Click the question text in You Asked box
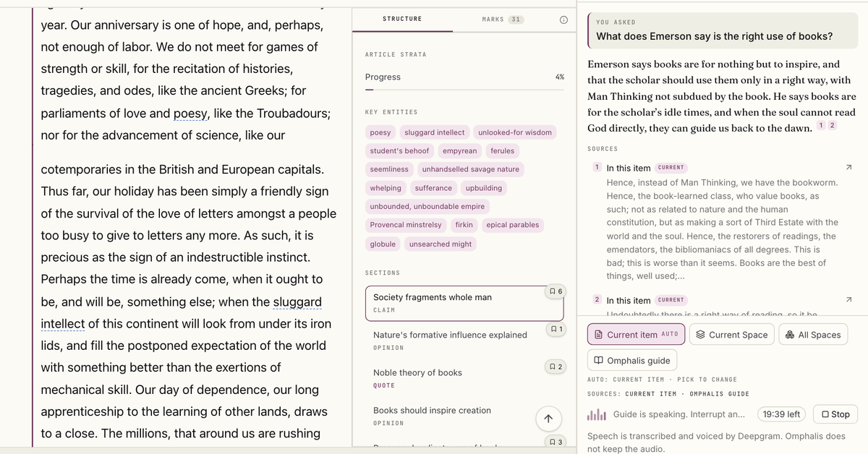The width and height of the screenshot is (868, 454). coord(714,36)
